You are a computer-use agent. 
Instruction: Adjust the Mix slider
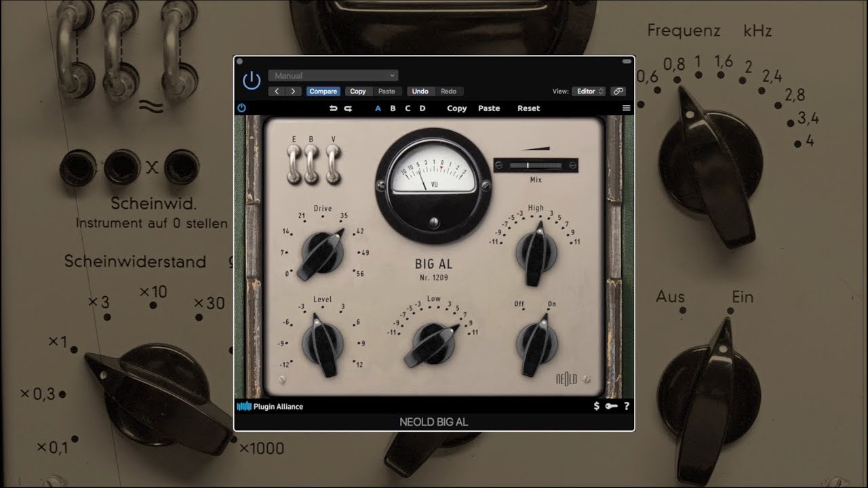tap(536, 165)
